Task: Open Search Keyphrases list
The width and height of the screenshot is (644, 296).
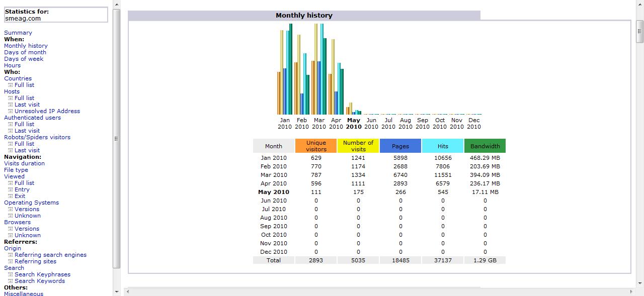Action: click(x=42, y=274)
